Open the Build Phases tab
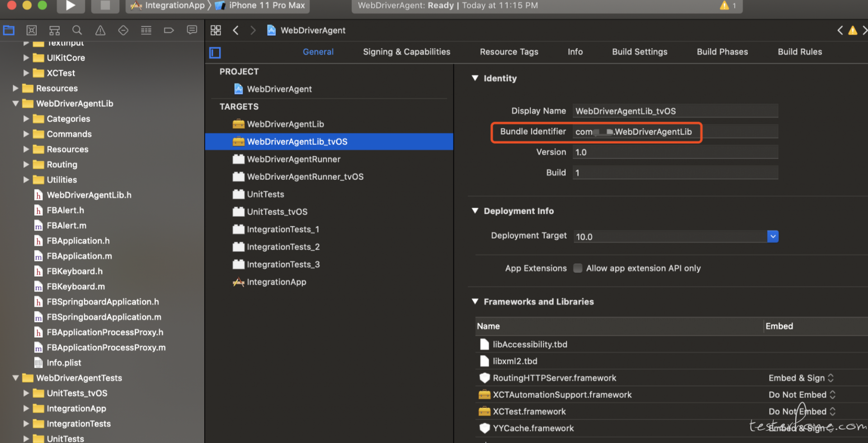The height and width of the screenshot is (443, 868). point(722,52)
